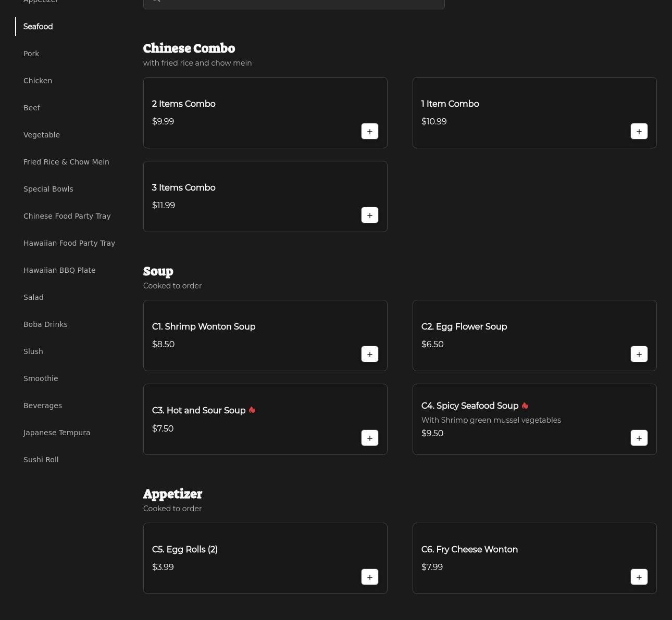Click the Appetizer section heading
The height and width of the screenshot is (620, 672).
pos(172,494)
